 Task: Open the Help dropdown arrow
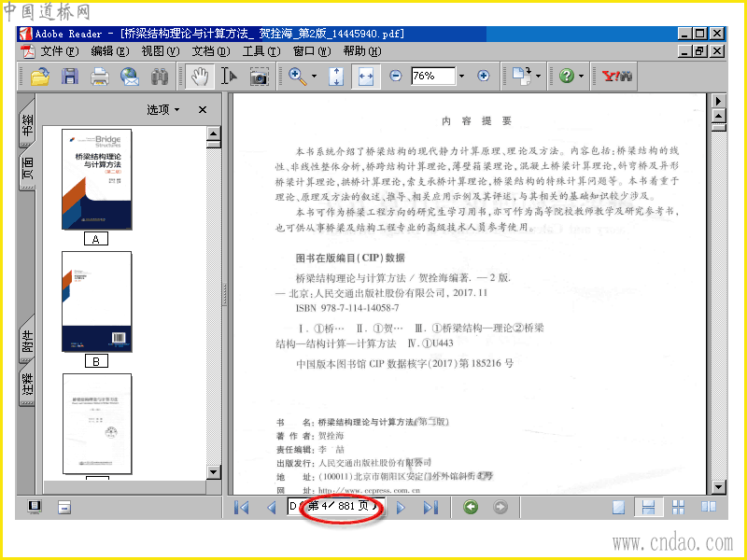581,77
